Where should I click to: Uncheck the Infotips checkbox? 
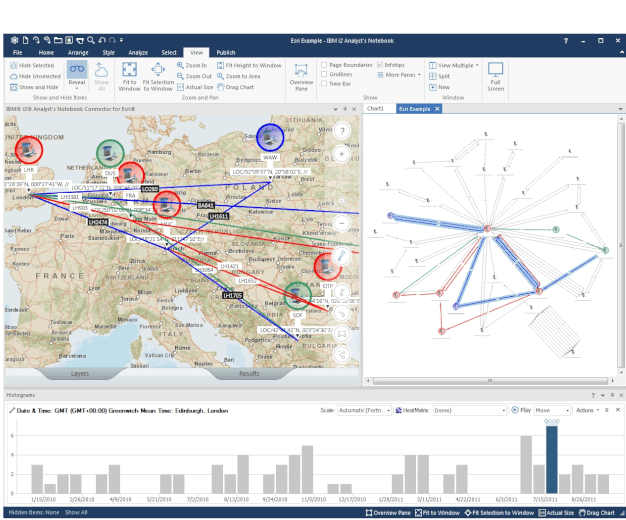(x=380, y=65)
